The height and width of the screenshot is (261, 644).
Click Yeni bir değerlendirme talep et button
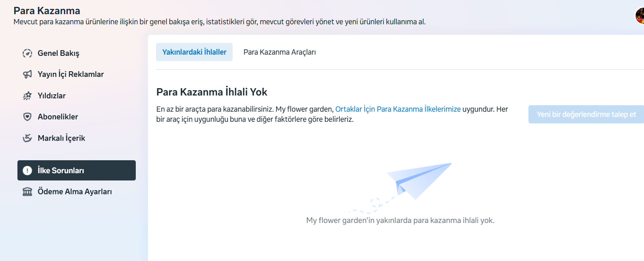click(x=586, y=115)
